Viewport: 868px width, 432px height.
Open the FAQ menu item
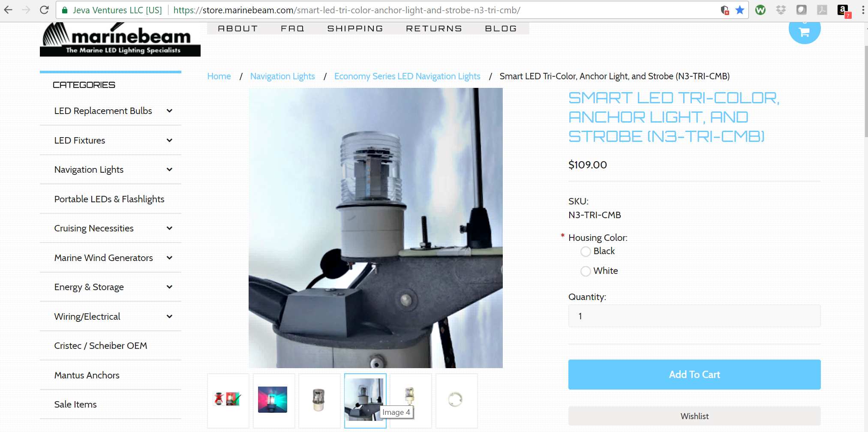292,28
